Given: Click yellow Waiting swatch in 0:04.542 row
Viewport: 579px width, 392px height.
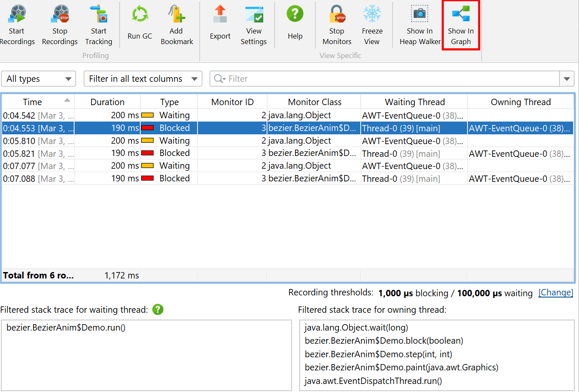Looking at the screenshot, I should click(x=148, y=115).
